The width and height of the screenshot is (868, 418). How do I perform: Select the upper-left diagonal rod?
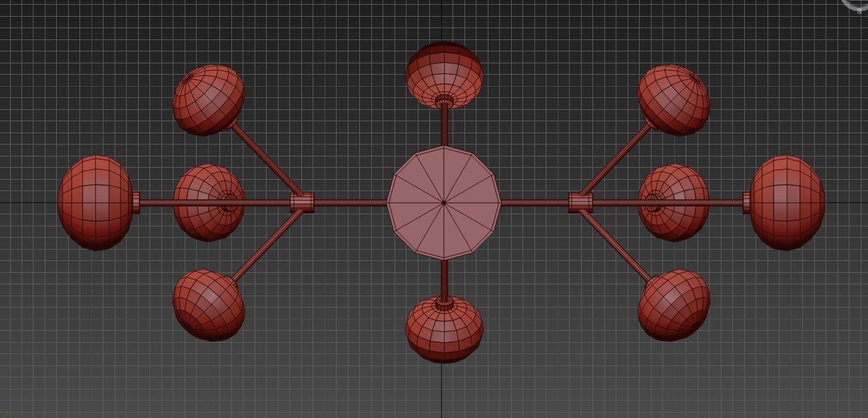[266, 158]
